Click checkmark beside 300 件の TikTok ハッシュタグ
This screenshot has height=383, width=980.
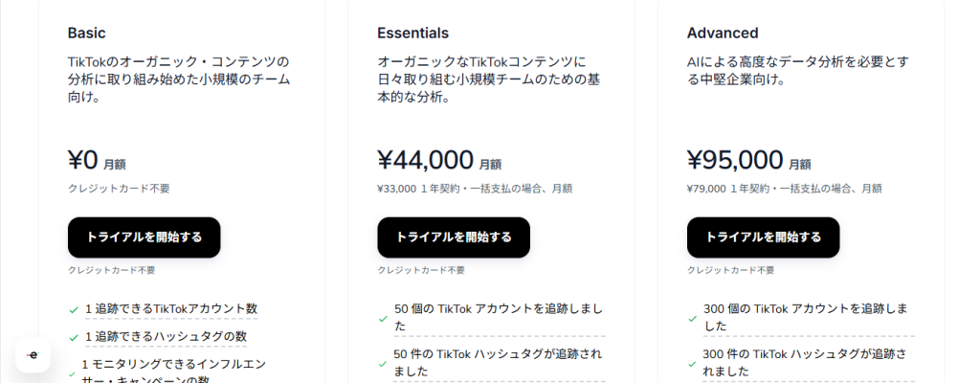point(693,363)
